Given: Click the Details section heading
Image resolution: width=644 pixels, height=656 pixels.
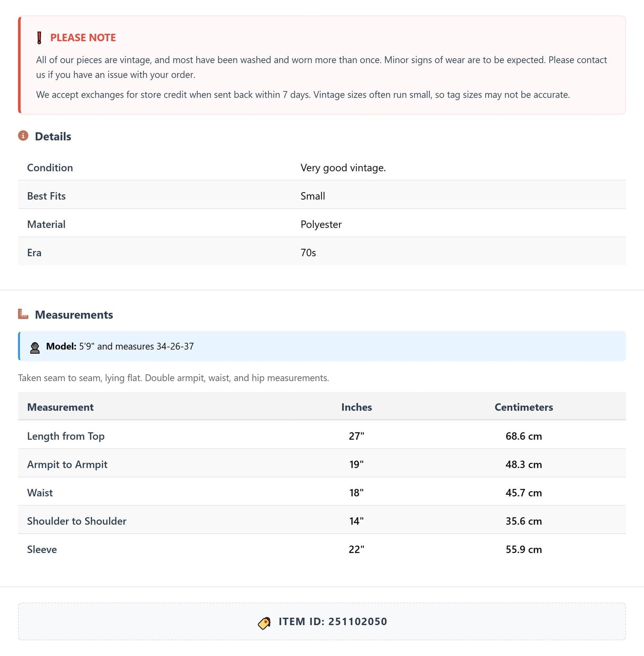Looking at the screenshot, I should (53, 136).
